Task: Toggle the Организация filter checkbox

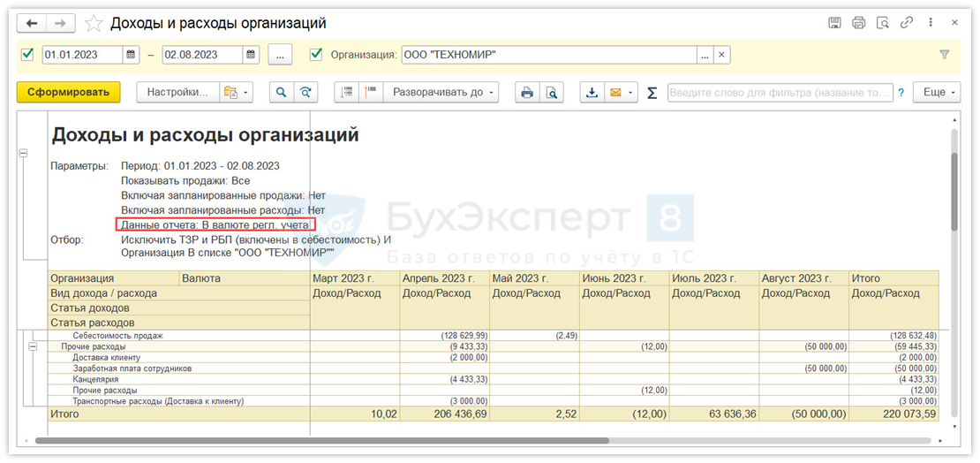Action: click(317, 55)
